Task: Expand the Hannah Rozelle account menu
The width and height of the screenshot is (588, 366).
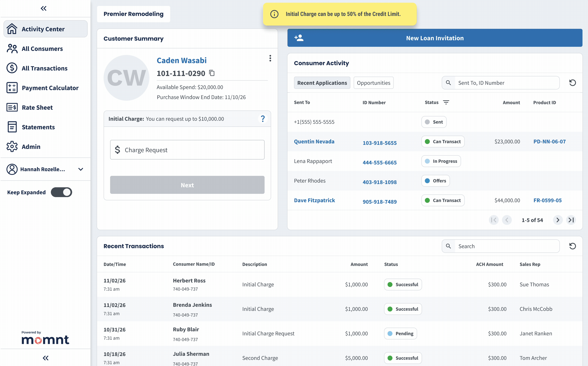Action: 81,169
